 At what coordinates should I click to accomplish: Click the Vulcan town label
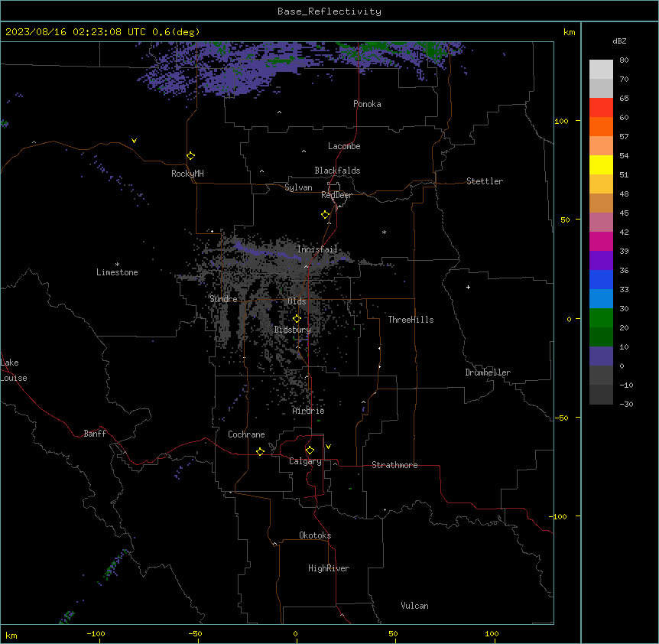415,606
